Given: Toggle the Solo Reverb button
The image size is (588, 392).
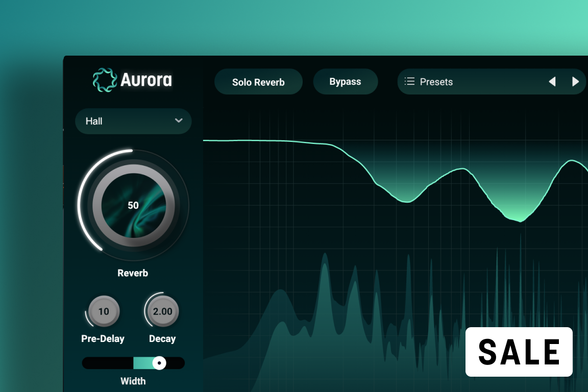Looking at the screenshot, I should point(258,82).
